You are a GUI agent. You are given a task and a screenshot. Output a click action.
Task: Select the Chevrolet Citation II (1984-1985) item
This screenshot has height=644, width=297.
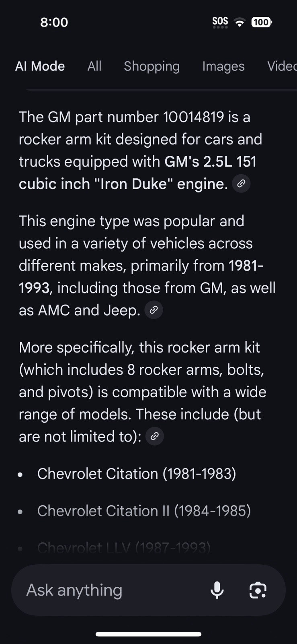(144, 511)
